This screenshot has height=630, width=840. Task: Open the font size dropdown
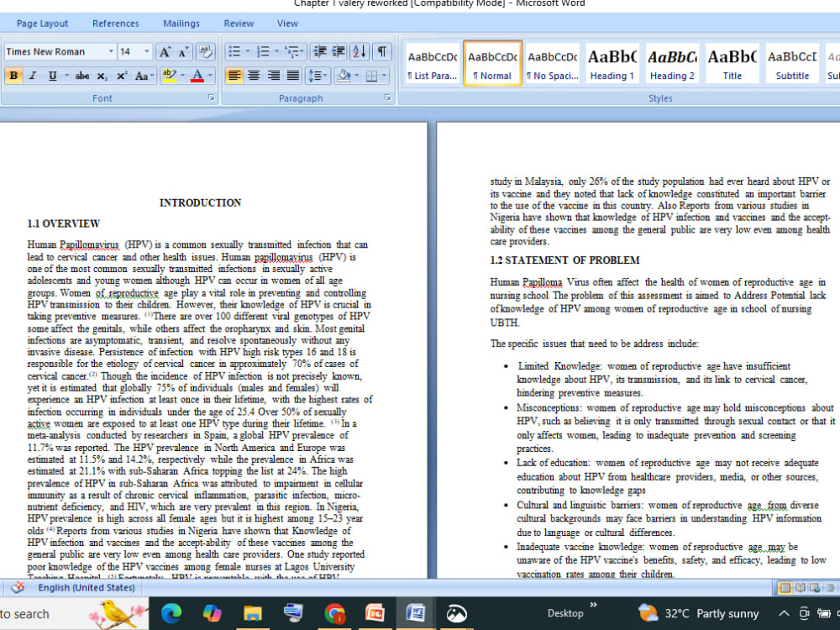[x=147, y=51]
